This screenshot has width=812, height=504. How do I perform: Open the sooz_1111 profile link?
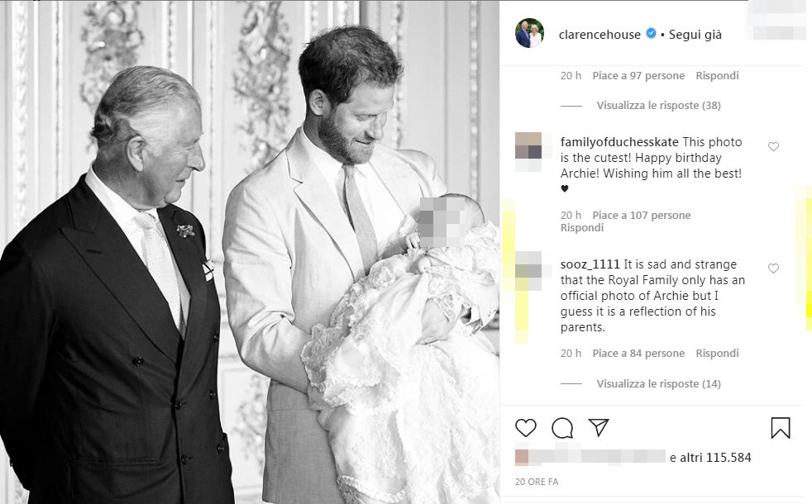[590, 264]
